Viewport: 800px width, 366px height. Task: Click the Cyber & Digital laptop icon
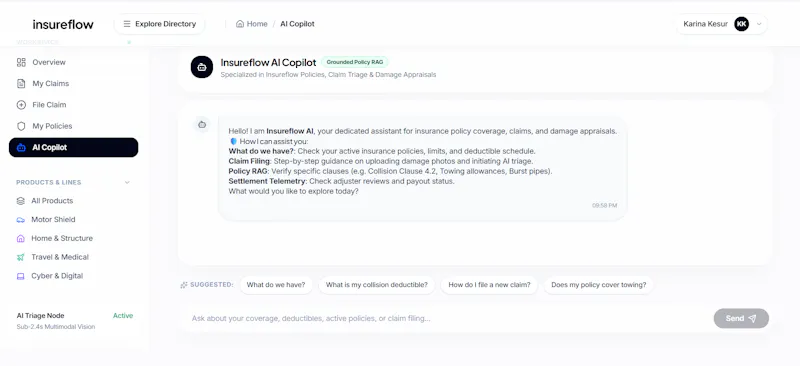coord(20,276)
